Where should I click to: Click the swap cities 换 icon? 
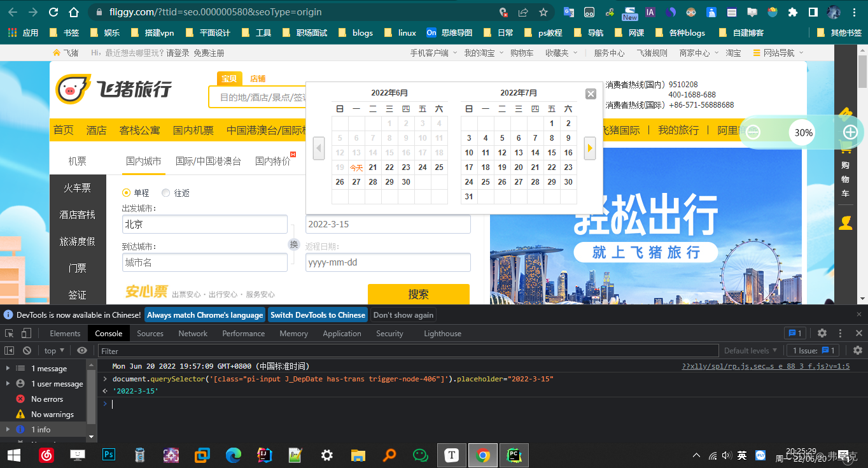[x=293, y=245]
